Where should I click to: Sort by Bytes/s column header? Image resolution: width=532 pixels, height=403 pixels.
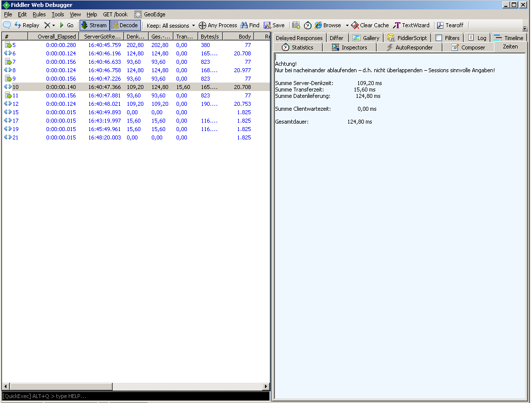click(x=210, y=37)
